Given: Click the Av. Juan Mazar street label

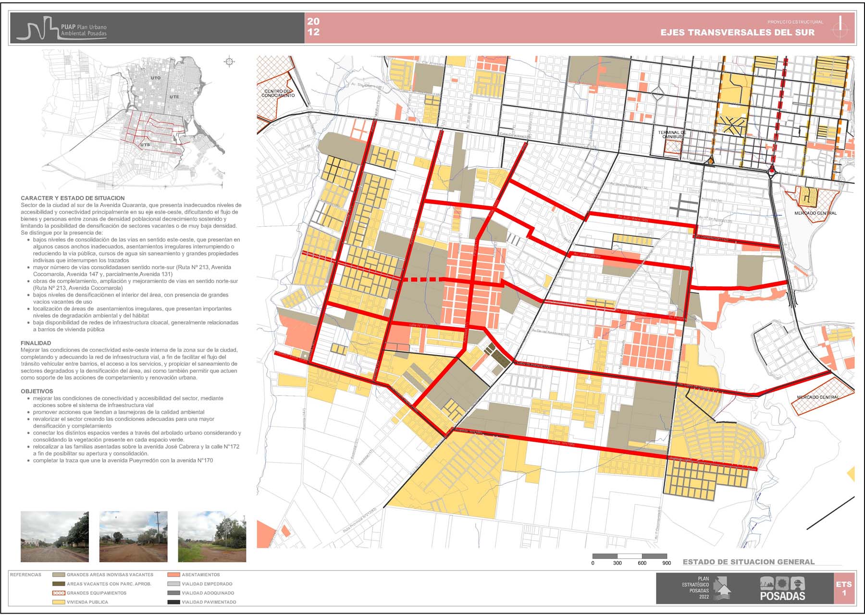Looking at the screenshot, I should pos(633,219).
